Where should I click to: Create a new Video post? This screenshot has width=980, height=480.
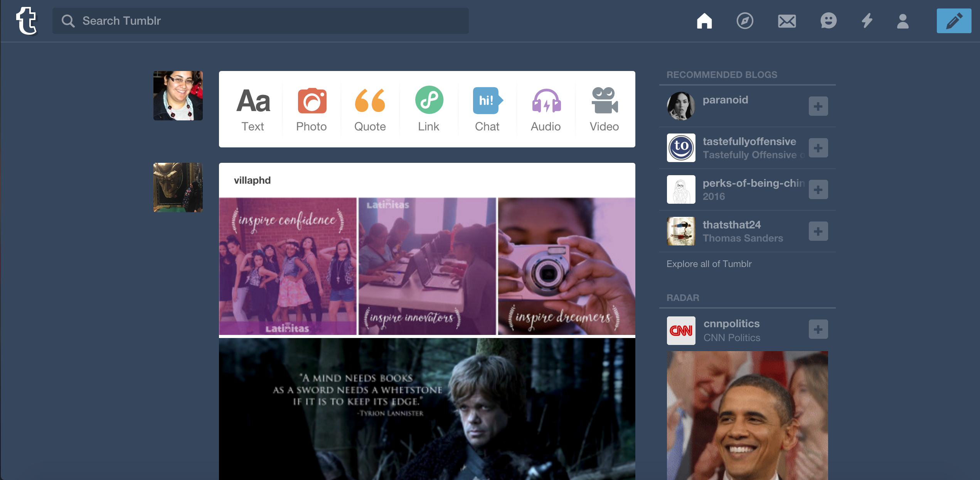pos(605,109)
